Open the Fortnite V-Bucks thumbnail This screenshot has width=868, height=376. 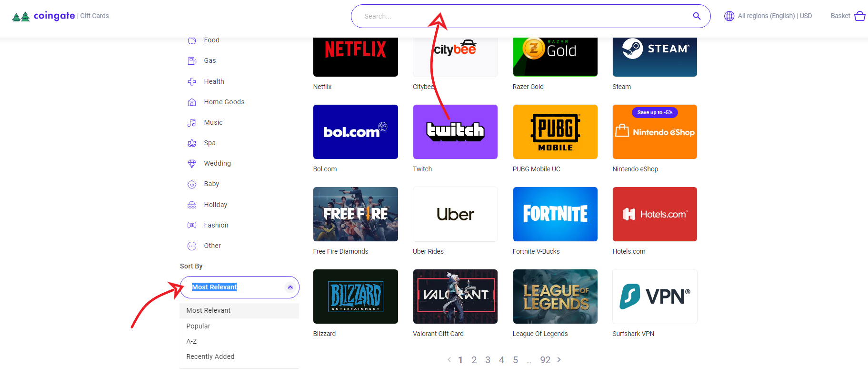point(555,214)
